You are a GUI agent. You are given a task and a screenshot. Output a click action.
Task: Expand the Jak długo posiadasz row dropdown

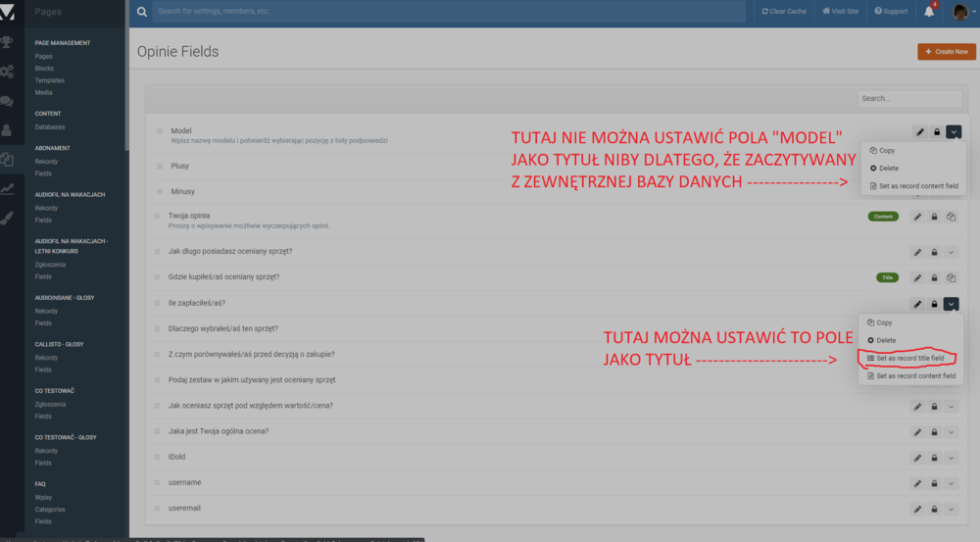click(x=952, y=253)
